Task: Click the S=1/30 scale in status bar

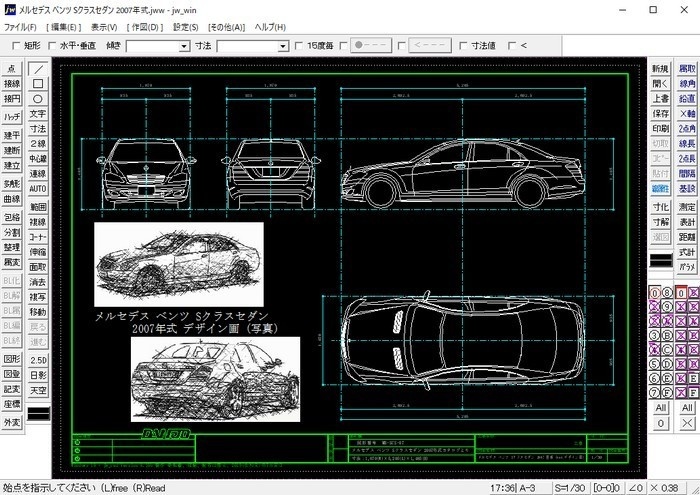Action: pos(570,488)
